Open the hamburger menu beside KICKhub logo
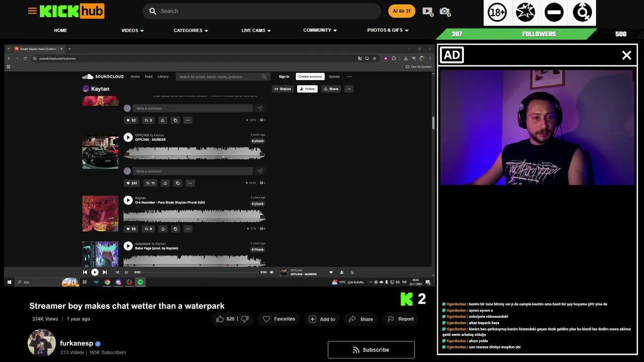 pos(32,11)
